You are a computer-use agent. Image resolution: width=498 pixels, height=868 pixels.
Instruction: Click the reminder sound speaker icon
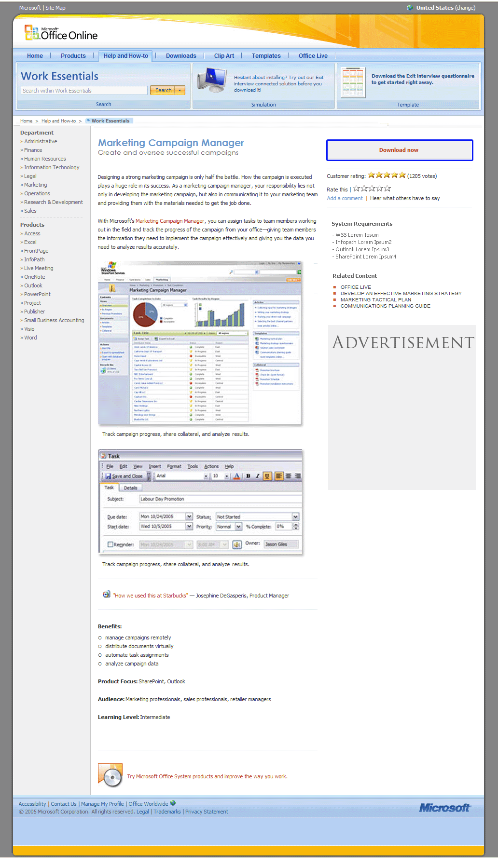pyautogui.click(x=237, y=544)
